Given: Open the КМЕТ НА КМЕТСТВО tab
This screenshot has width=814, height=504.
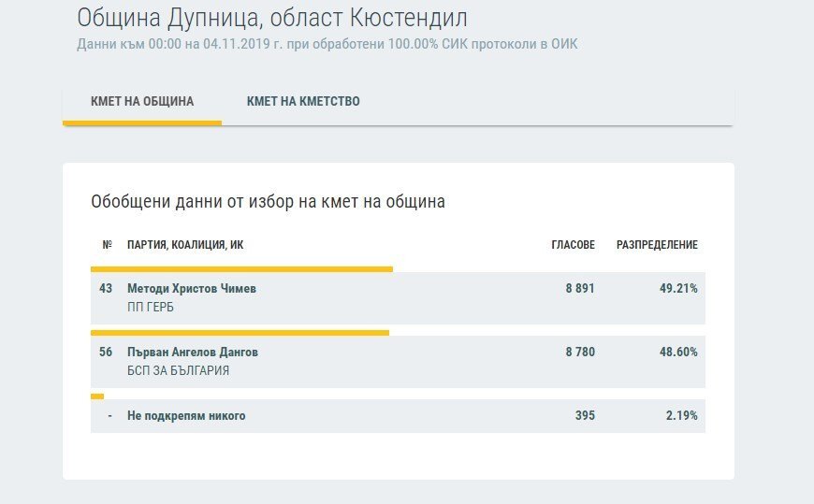Looking at the screenshot, I should coord(303,101).
